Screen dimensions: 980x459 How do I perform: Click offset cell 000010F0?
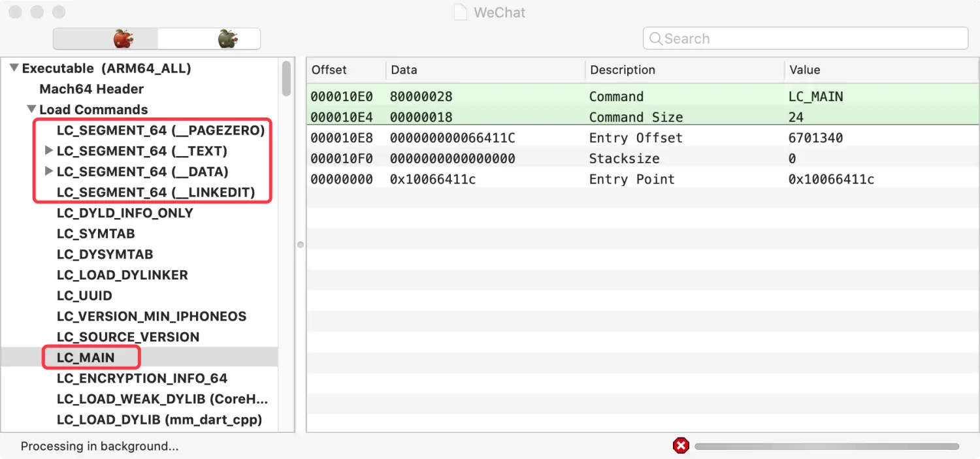click(342, 159)
